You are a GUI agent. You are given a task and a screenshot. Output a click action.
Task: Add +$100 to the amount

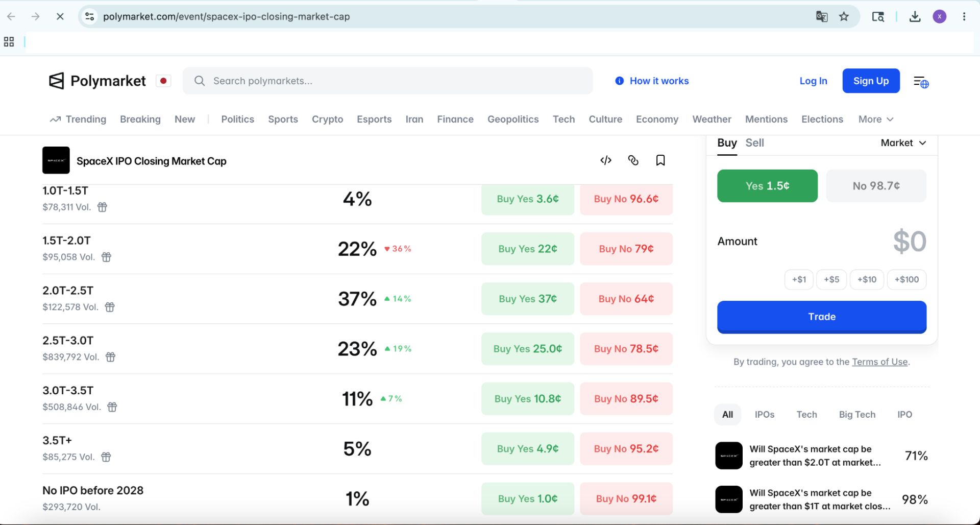(906, 279)
